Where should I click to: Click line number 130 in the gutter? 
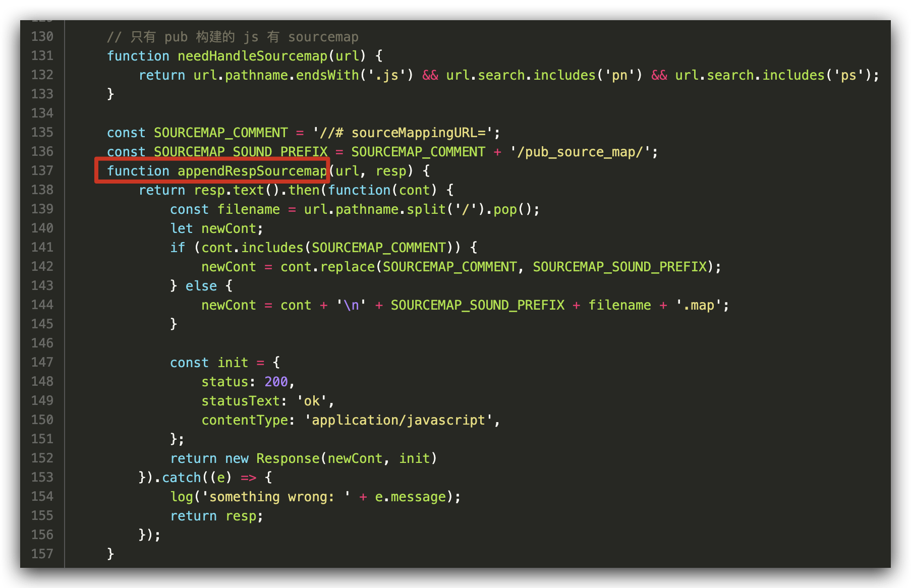(x=42, y=37)
